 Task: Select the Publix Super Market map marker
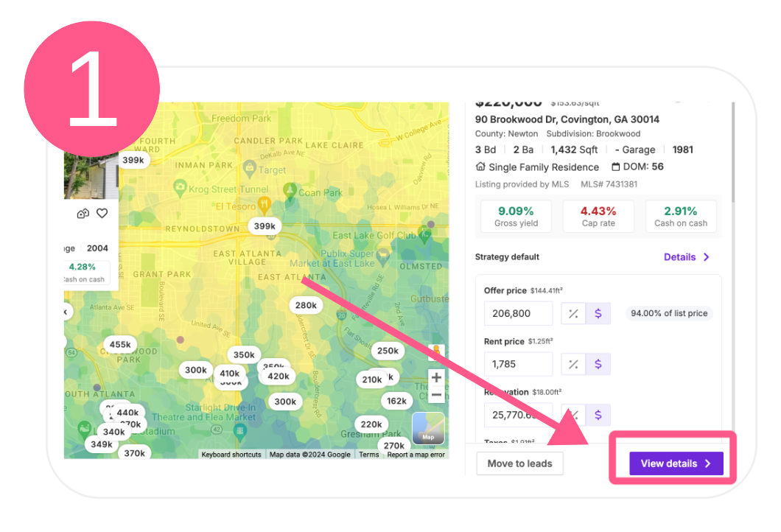point(382,258)
